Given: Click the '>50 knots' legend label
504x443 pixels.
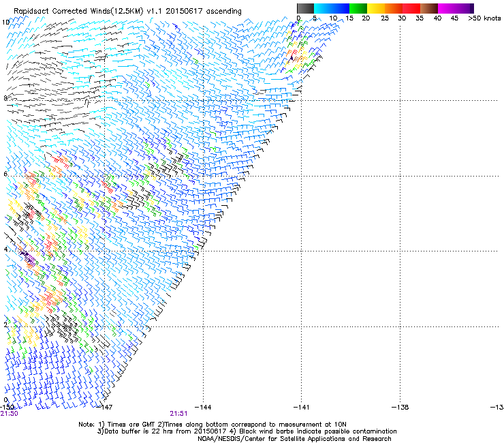Looking at the screenshot, I should pos(484,18).
